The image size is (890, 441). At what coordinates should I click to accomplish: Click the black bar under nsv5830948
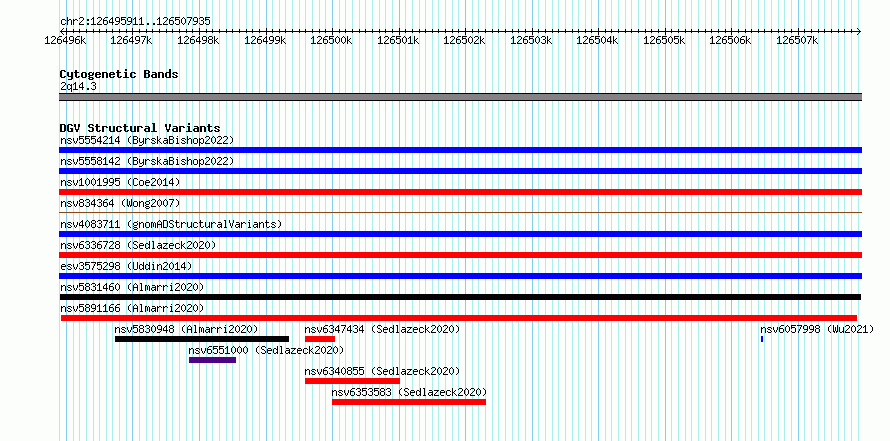click(201, 339)
